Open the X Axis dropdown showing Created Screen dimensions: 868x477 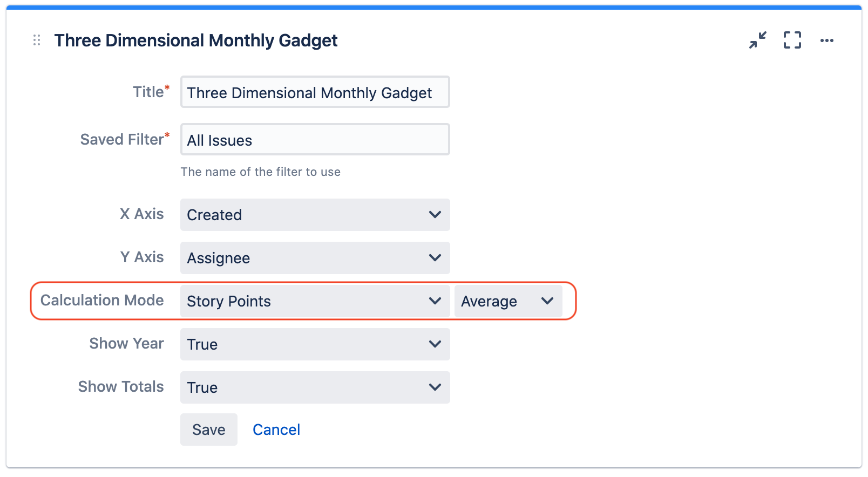click(315, 215)
